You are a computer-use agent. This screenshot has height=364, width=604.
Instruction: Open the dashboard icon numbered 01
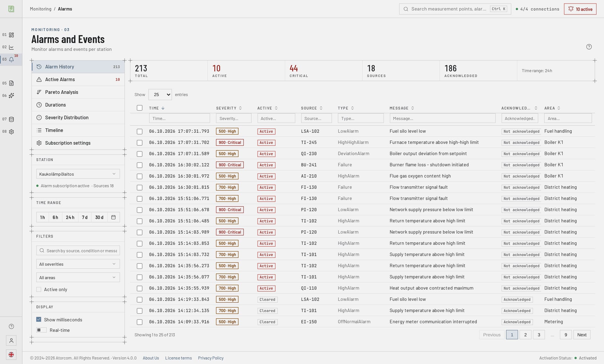(11, 35)
